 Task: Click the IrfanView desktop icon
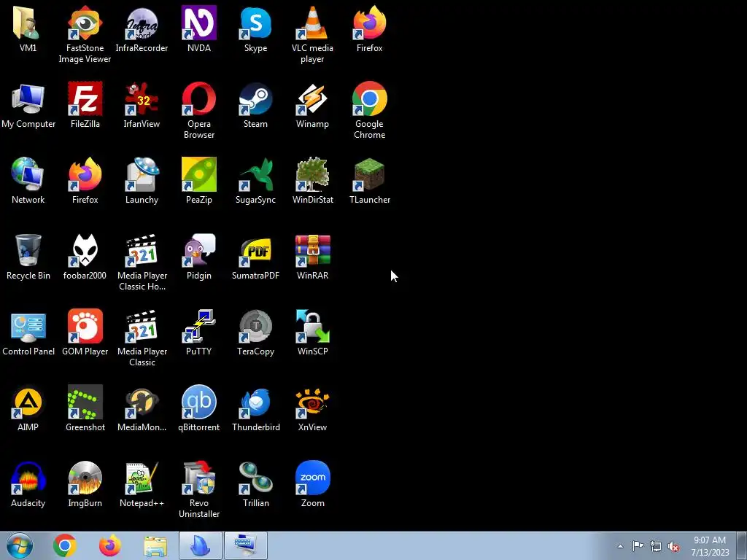142,98
